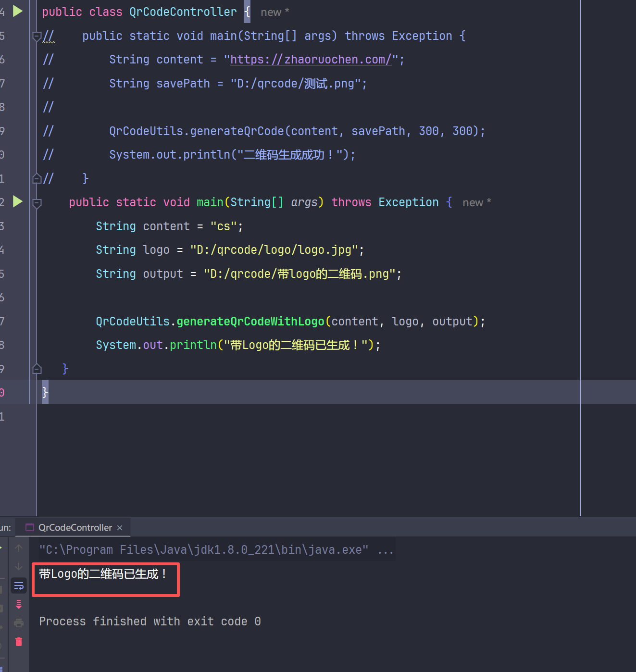The height and width of the screenshot is (672, 636).
Task: Clear all console output with trash icon
Action: coord(19,642)
